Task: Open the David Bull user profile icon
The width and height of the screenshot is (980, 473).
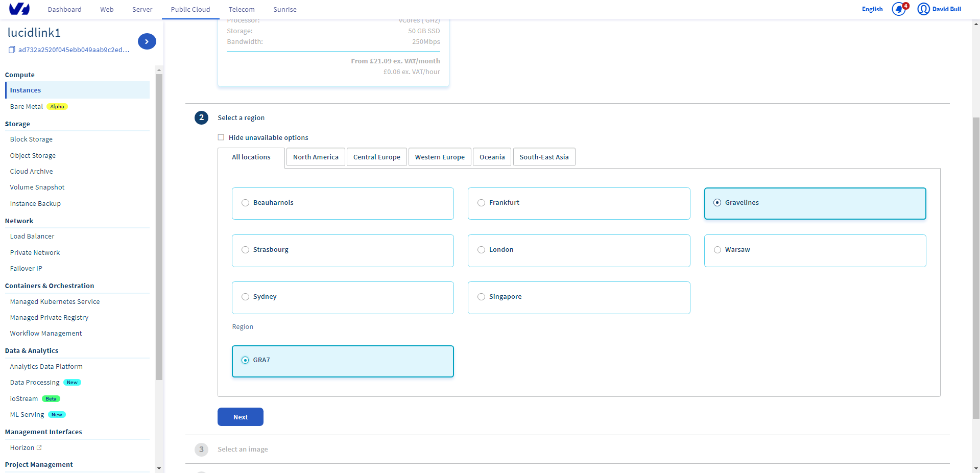Action: click(x=923, y=9)
